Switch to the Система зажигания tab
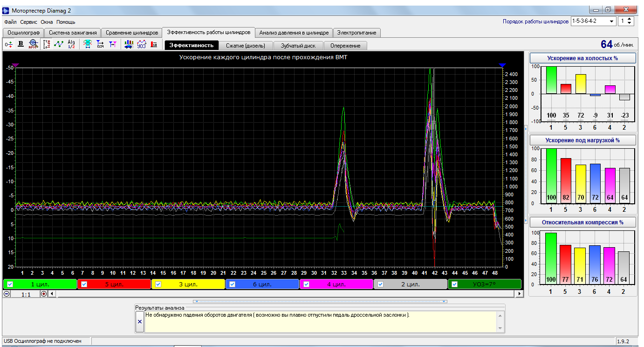 click(x=73, y=33)
